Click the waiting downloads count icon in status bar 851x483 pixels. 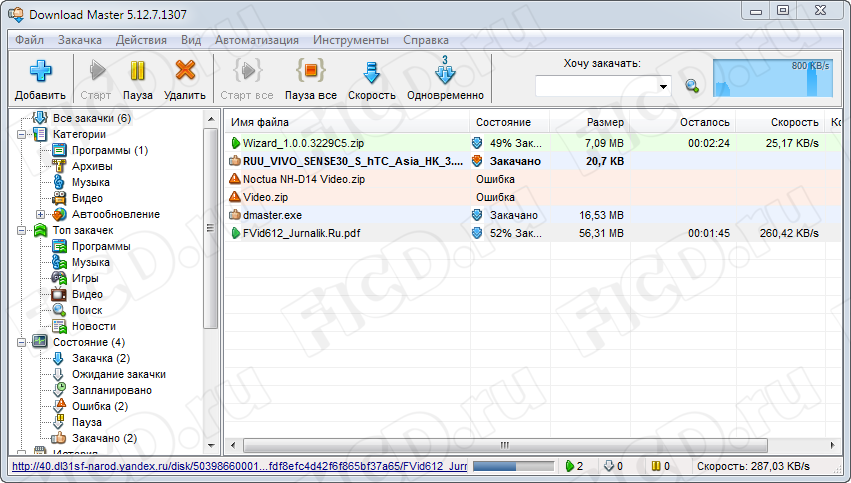pos(608,466)
